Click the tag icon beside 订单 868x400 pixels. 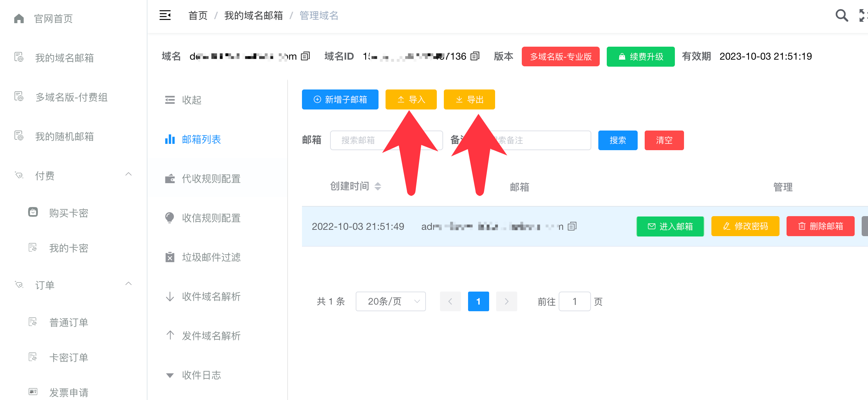(19, 285)
